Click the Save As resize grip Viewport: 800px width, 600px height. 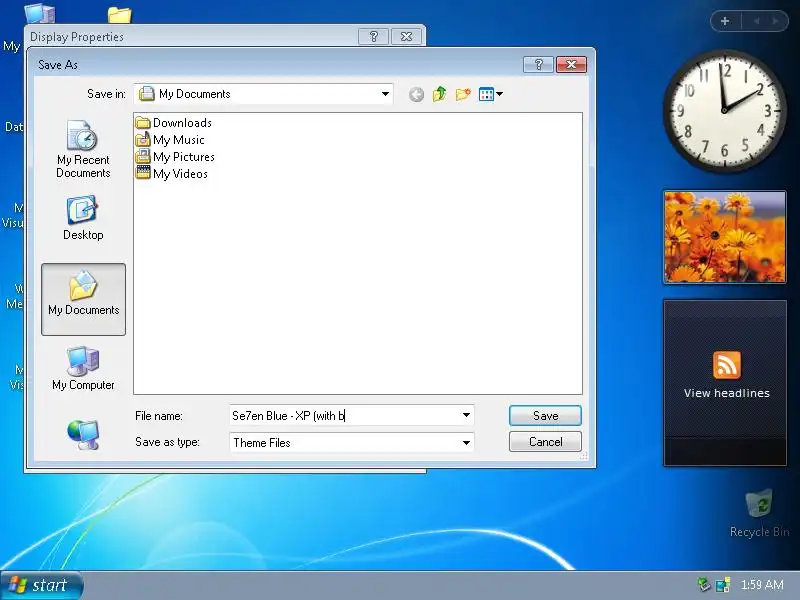click(x=583, y=456)
